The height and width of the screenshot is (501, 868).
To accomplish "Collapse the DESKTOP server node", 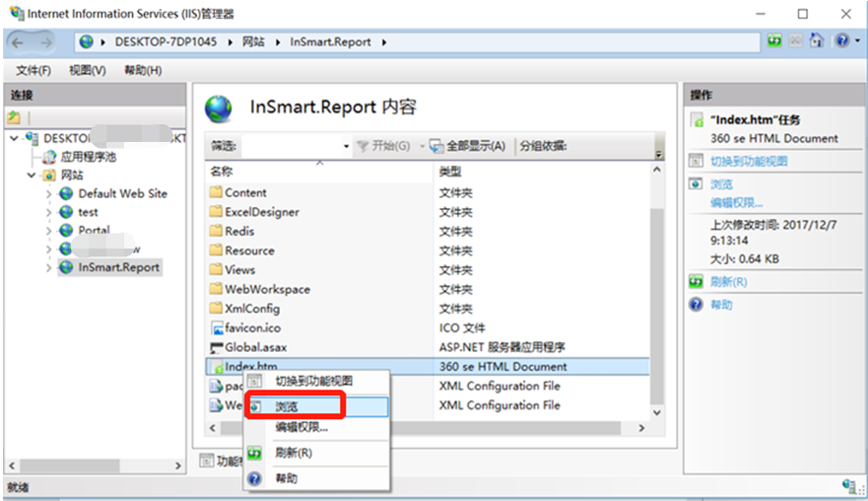I will tap(15, 138).
